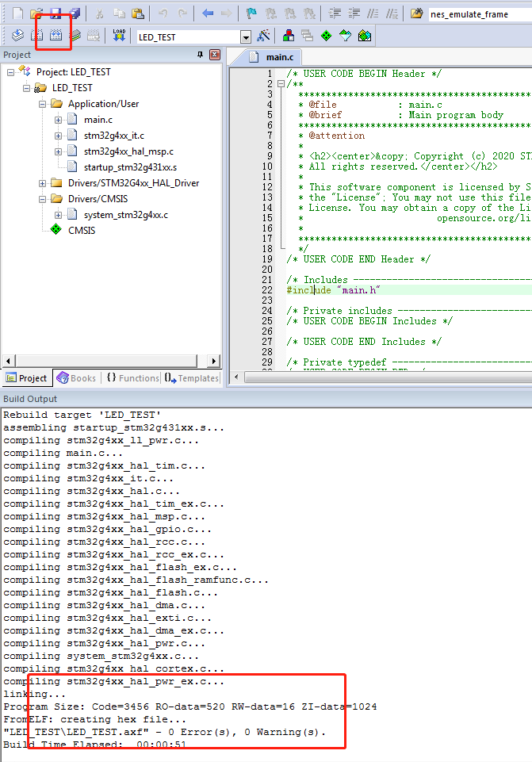Collapse code fold at line 2
The width and height of the screenshot is (532, 762).
click(x=279, y=84)
